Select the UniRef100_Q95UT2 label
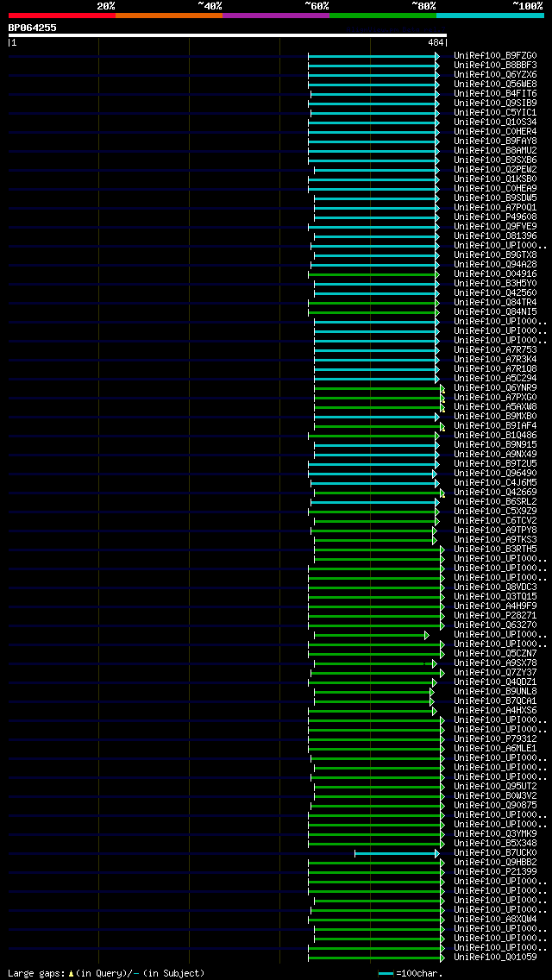Screen dimensions: 552x980 coord(495,786)
